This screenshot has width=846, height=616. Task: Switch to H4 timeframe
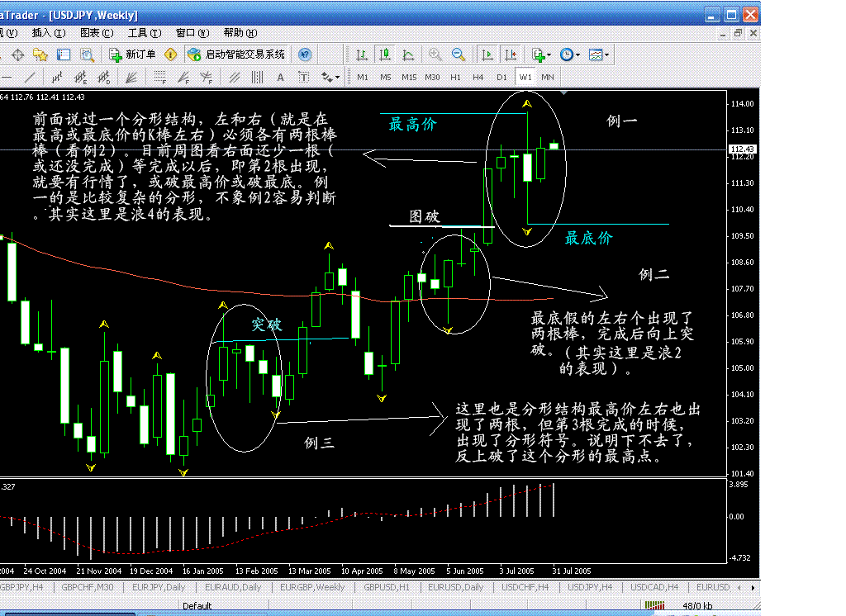(x=478, y=77)
